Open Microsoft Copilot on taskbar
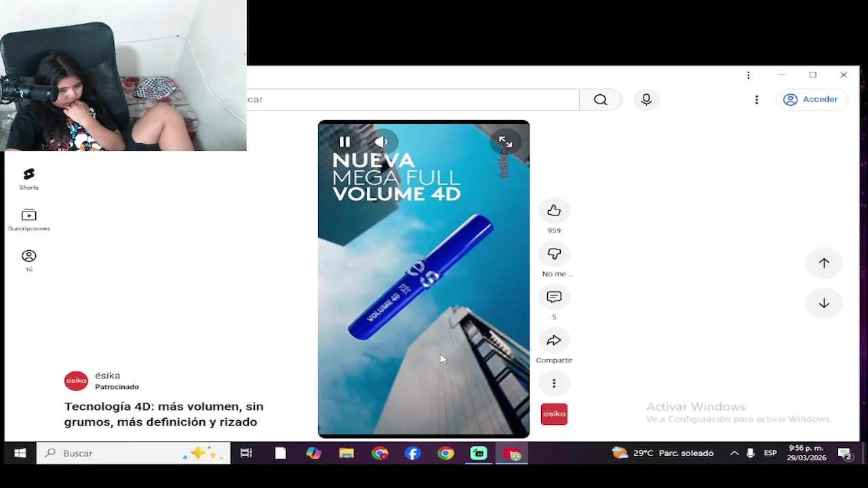 [x=313, y=453]
